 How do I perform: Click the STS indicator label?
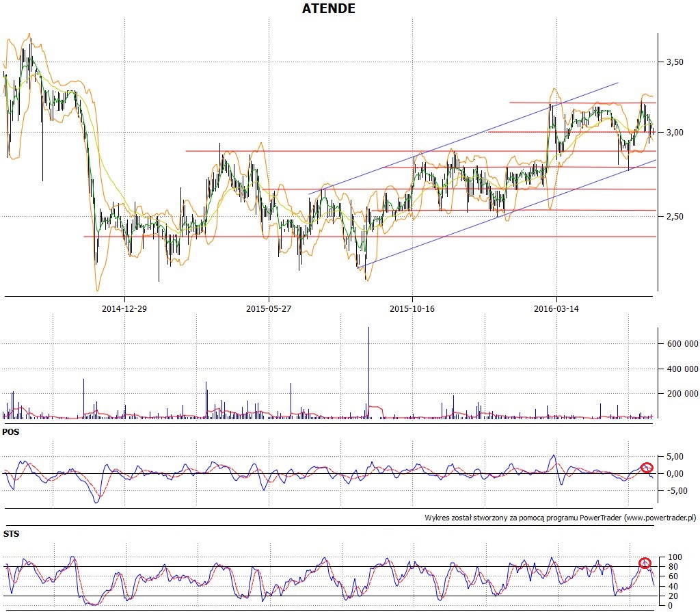[11, 534]
